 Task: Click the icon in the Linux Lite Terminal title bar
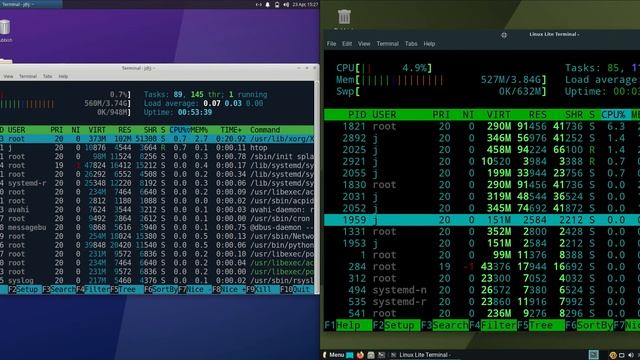pyautogui.click(x=504, y=35)
